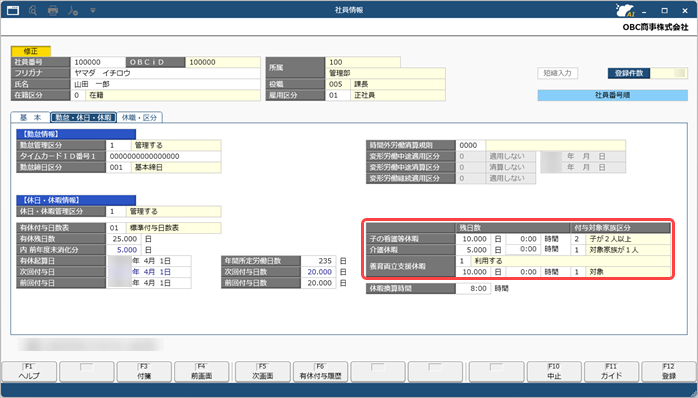Switch to the 基本 tab
Screen dimensions: 698x398
coord(30,118)
